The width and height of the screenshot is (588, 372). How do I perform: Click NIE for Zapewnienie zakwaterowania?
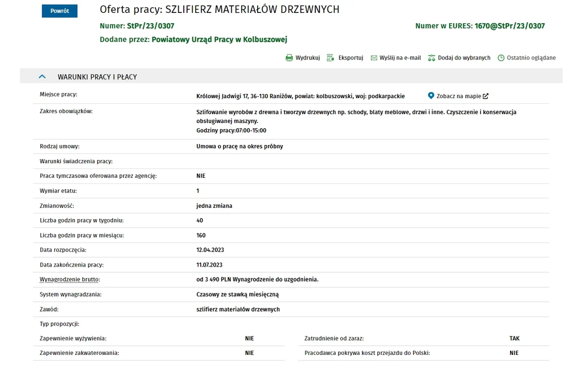point(249,353)
